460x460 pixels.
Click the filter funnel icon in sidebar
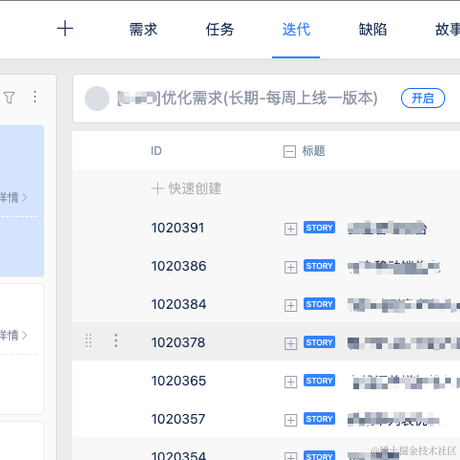pos(10,98)
